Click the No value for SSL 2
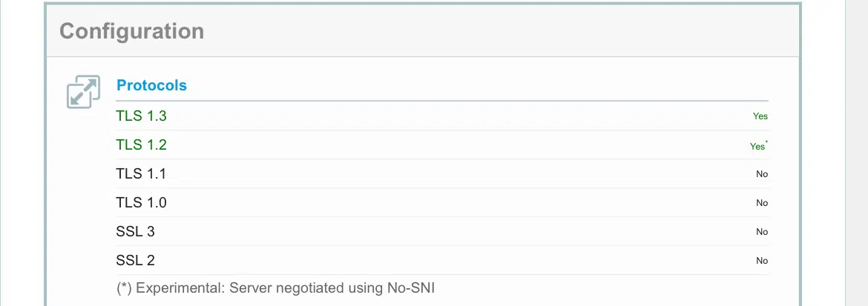Viewport: 868px width, 306px height. click(x=761, y=261)
